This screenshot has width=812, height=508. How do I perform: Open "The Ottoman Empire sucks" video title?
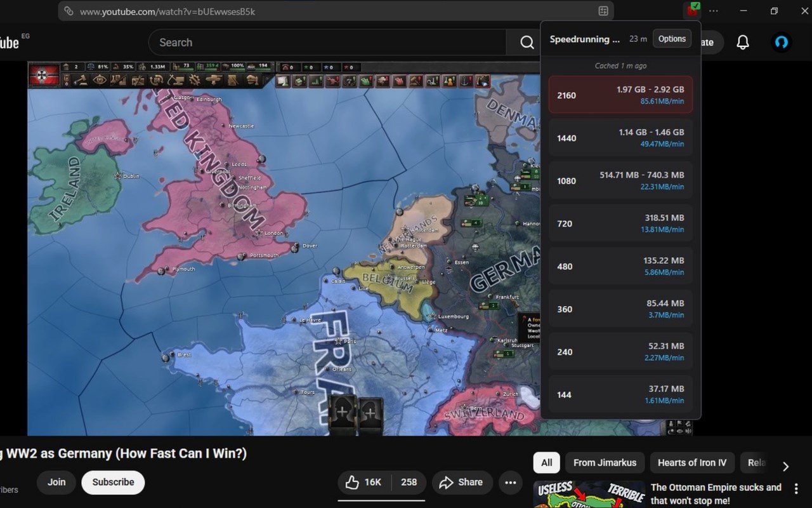716,494
